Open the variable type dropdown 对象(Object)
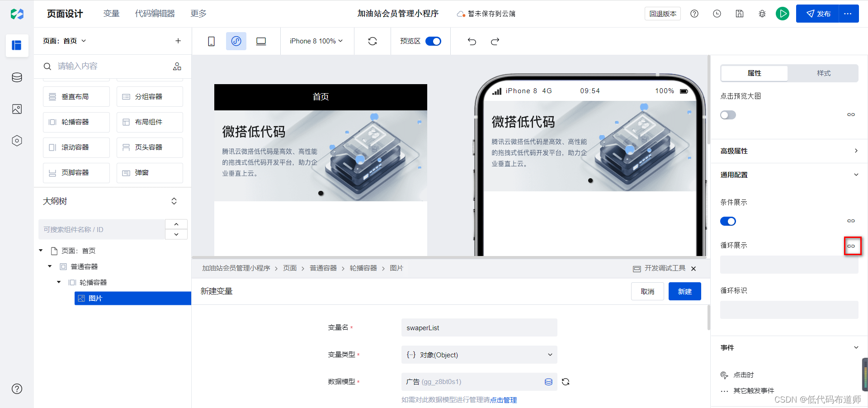 (x=479, y=355)
